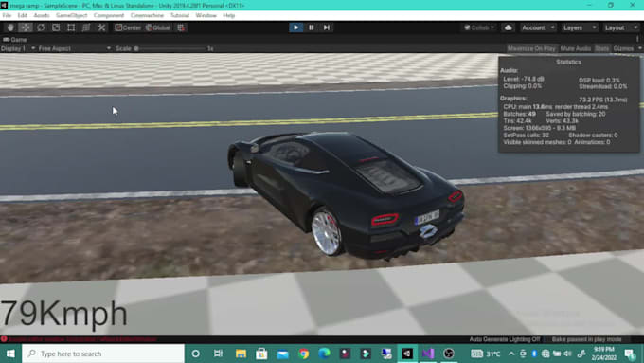Toggle the Stats overlay
Viewport: 644px width, 363px height.
601,48
